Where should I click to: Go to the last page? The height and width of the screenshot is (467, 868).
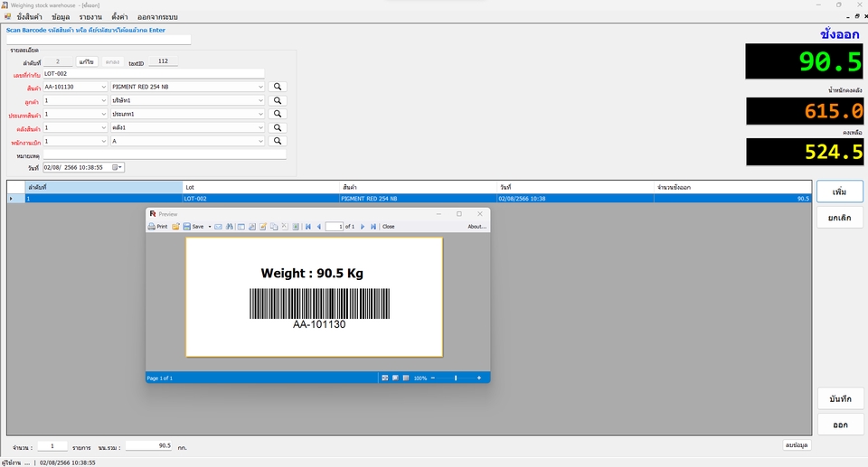tap(373, 227)
